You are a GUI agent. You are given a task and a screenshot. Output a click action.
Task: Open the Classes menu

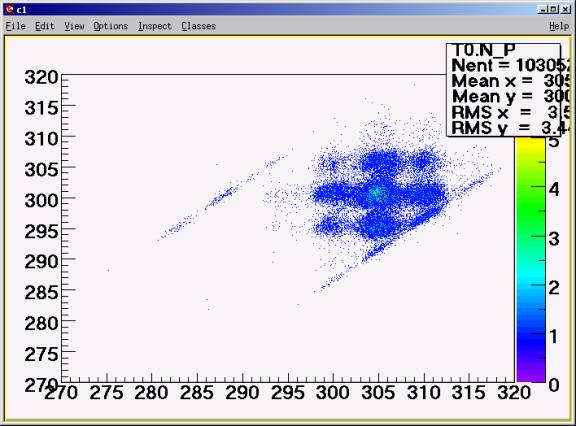click(x=198, y=26)
